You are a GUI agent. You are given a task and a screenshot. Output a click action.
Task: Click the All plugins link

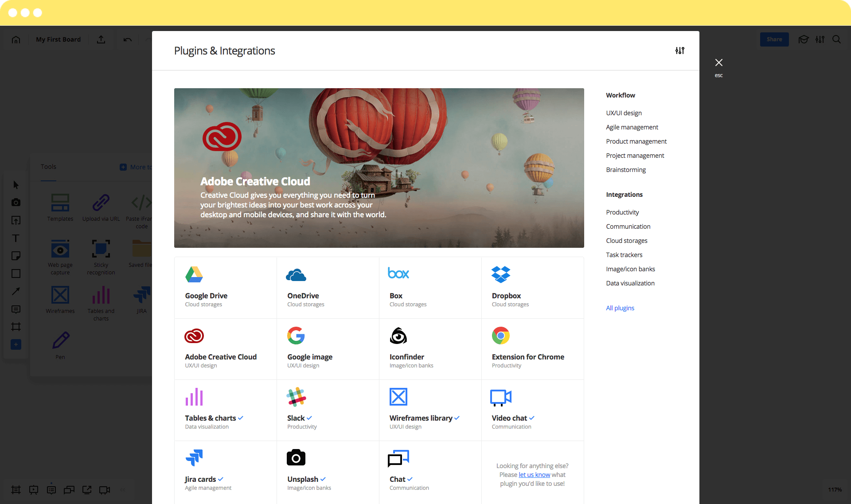pos(620,308)
